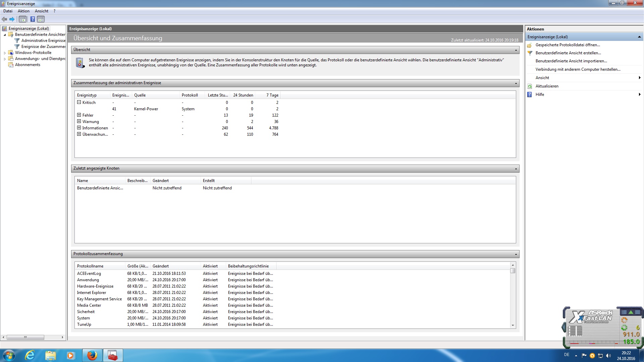Open Internet Explorer from the taskbar

(x=30, y=355)
